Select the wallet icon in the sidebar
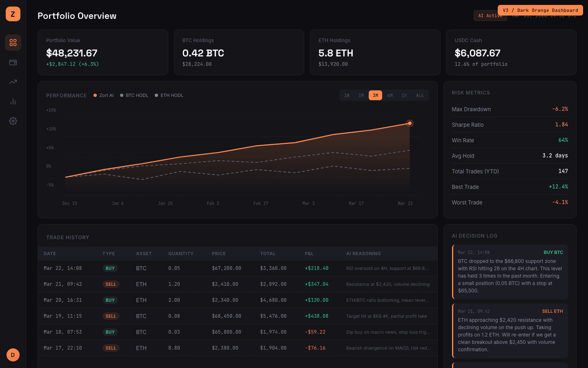The image size is (588, 368). pyautogui.click(x=13, y=62)
